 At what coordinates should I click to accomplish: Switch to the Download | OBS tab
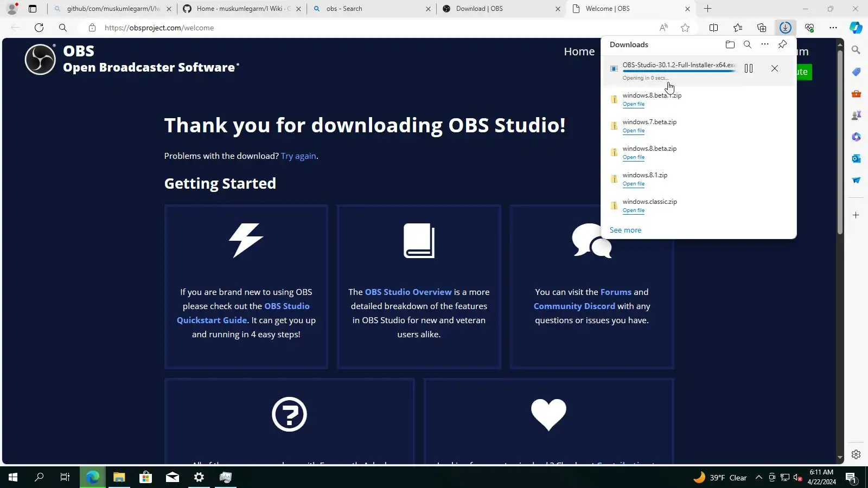[x=501, y=9]
